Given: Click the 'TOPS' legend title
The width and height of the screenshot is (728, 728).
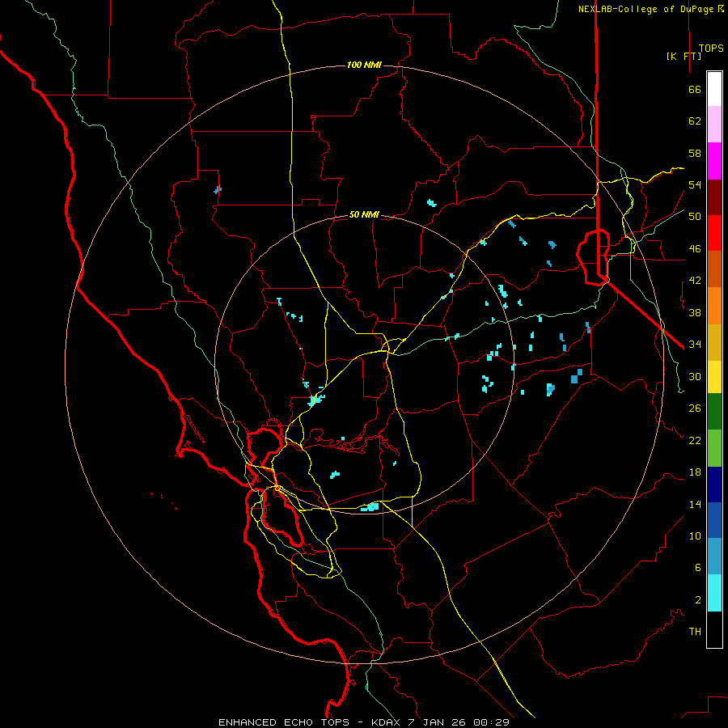Looking at the screenshot, I should coord(711,49).
